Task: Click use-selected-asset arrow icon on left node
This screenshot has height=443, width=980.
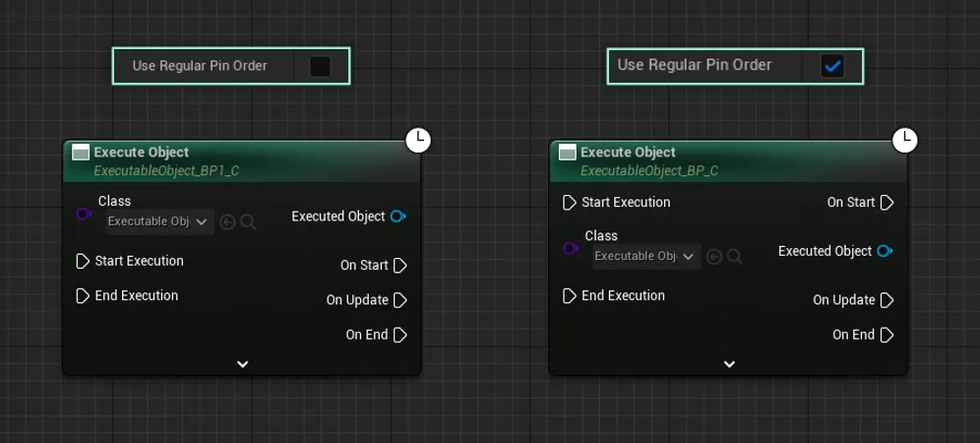Action: click(227, 222)
